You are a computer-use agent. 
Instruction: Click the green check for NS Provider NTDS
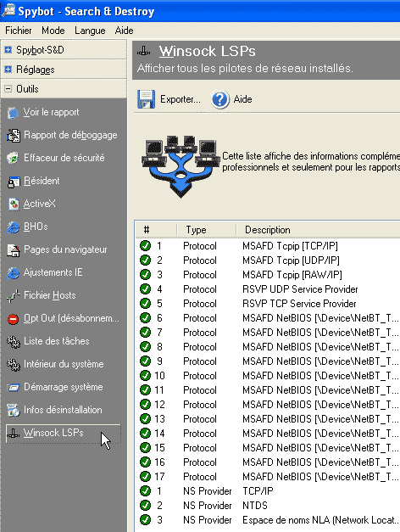pos(145,505)
